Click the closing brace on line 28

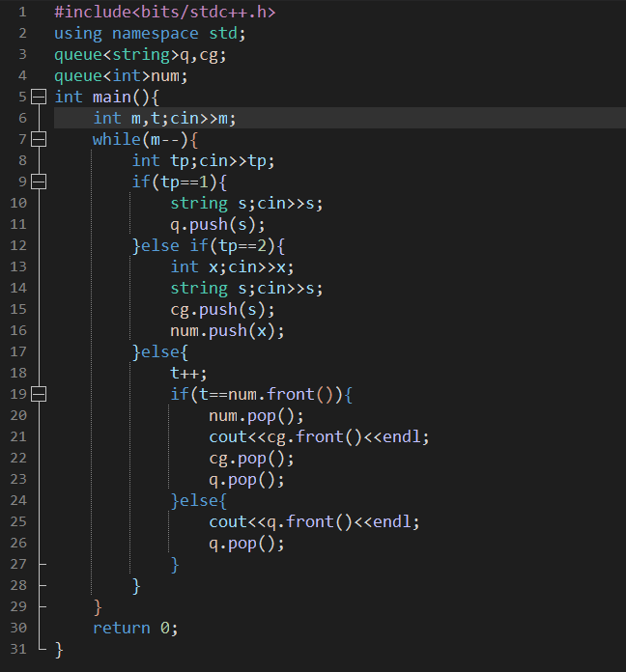point(136,585)
